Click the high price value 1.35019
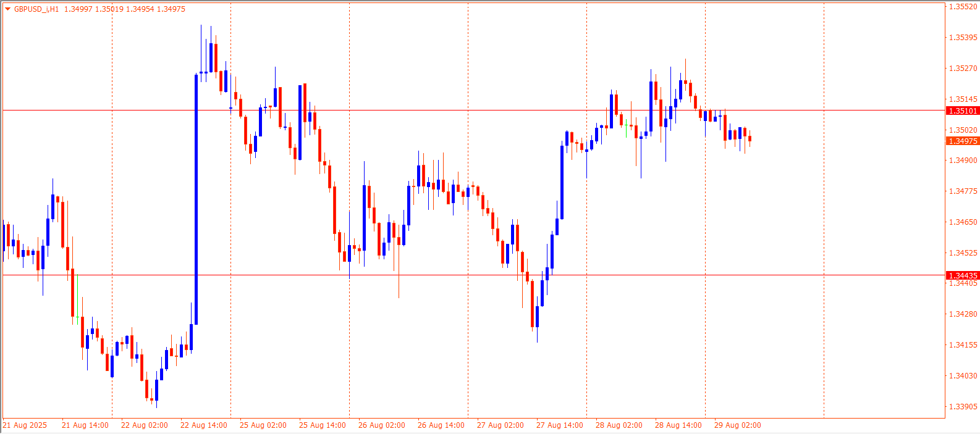This screenshot has height=434, width=980. click(109, 9)
